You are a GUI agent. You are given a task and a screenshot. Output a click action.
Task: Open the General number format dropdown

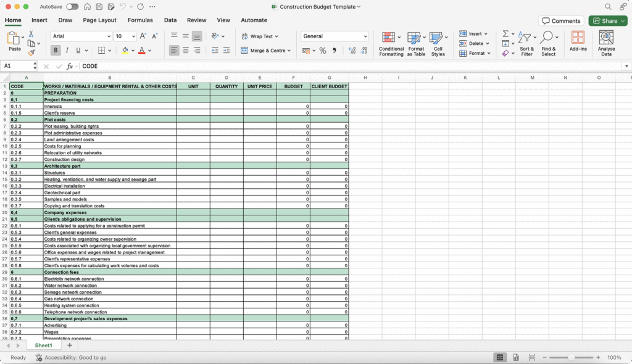(335, 35)
